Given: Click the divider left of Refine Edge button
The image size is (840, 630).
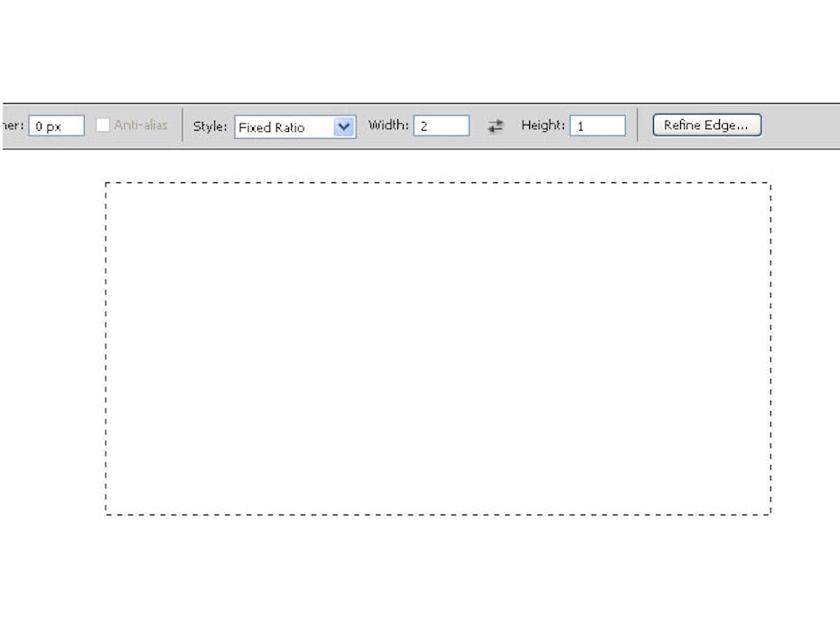Looking at the screenshot, I should click(638, 125).
